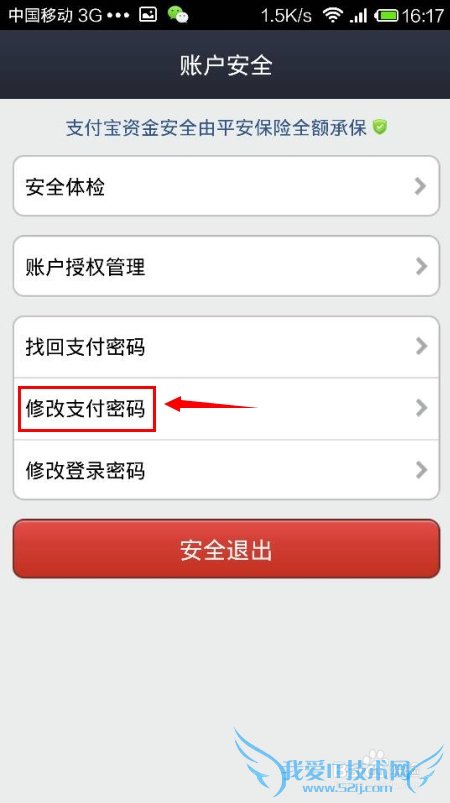This screenshot has width=450, height=803.
Task: Tap the WeChat icon in status bar
Action: click(178, 14)
